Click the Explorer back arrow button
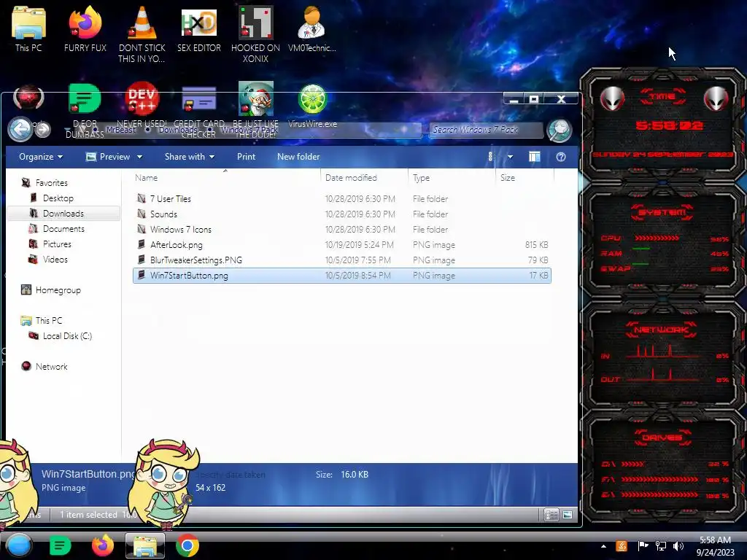This screenshot has width=747, height=560. pos(20,129)
